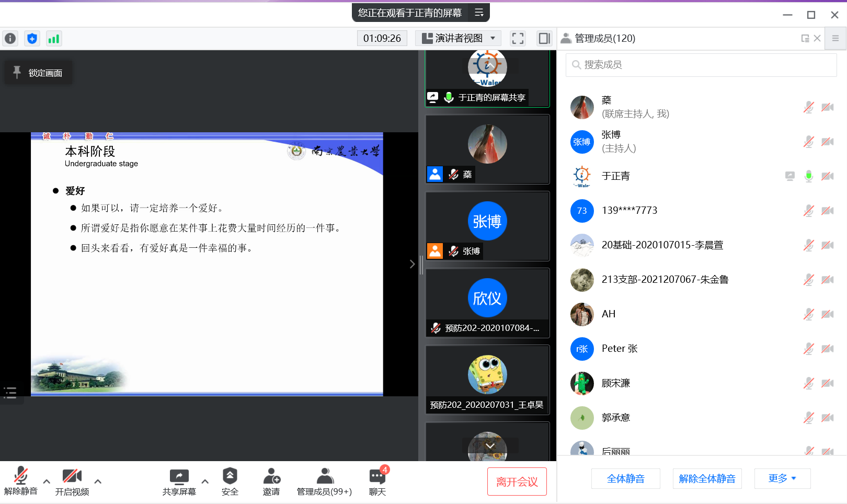Open the screen-share banner menu icon
847x504 pixels.
[x=479, y=13]
